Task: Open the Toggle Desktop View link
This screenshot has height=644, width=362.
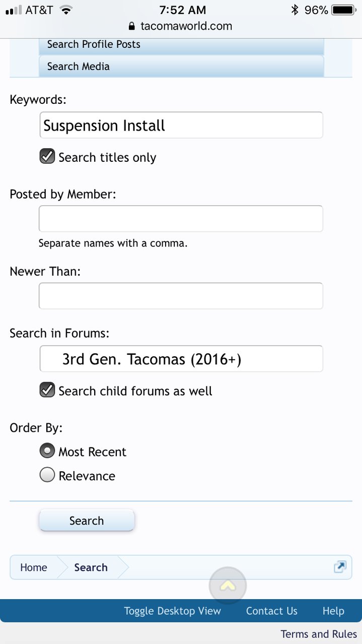Action: click(x=173, y=611)
